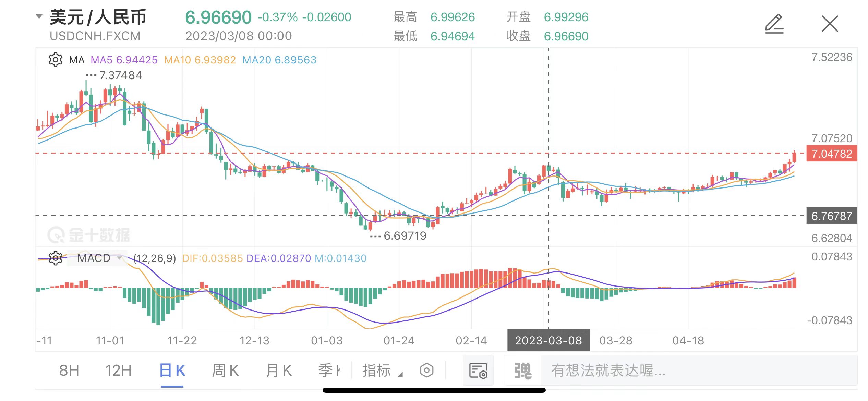Click the 2023-03-08 crosshair date marker

tap(548, 340)
